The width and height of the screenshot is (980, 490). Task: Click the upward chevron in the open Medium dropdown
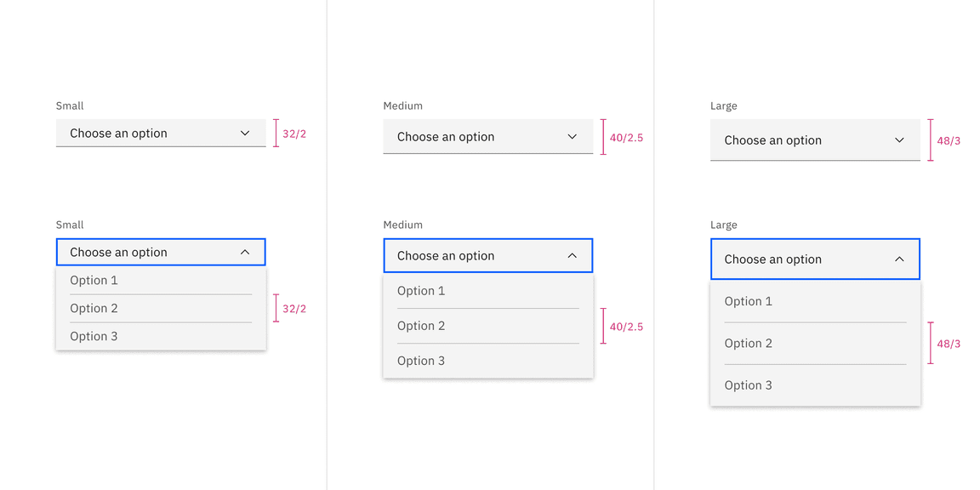coord(572,255)
